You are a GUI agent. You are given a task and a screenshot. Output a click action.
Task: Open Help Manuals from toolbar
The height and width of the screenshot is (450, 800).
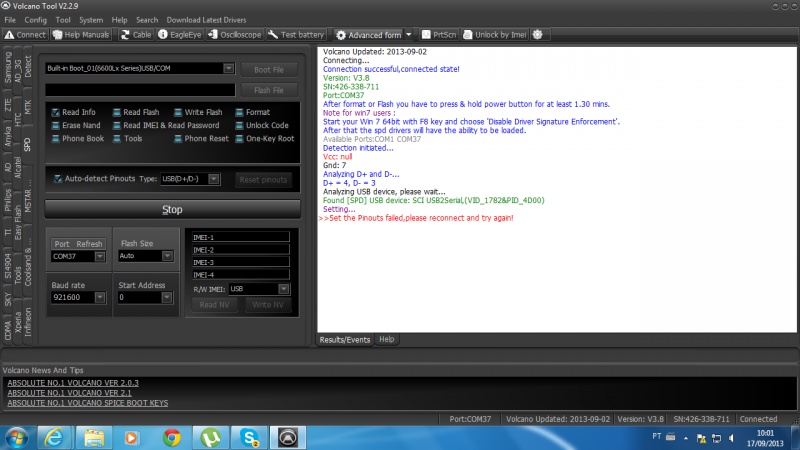[x=81, y=35]
